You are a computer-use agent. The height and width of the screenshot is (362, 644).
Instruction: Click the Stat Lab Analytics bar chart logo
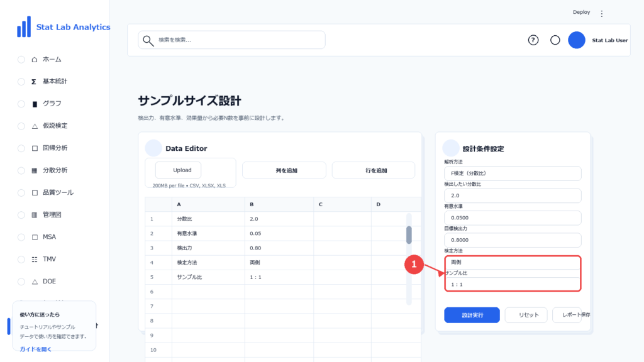pyautogui.click(x=24, y=26)
